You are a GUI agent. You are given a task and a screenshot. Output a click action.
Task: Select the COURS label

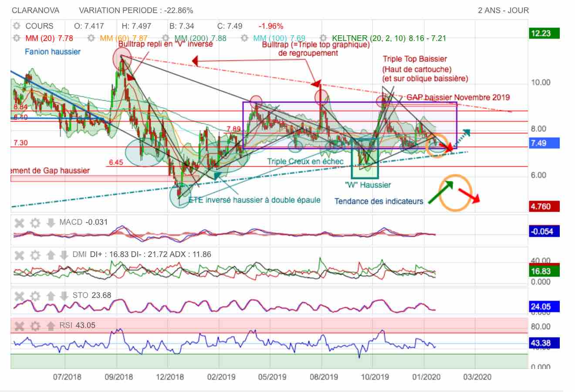40,26
